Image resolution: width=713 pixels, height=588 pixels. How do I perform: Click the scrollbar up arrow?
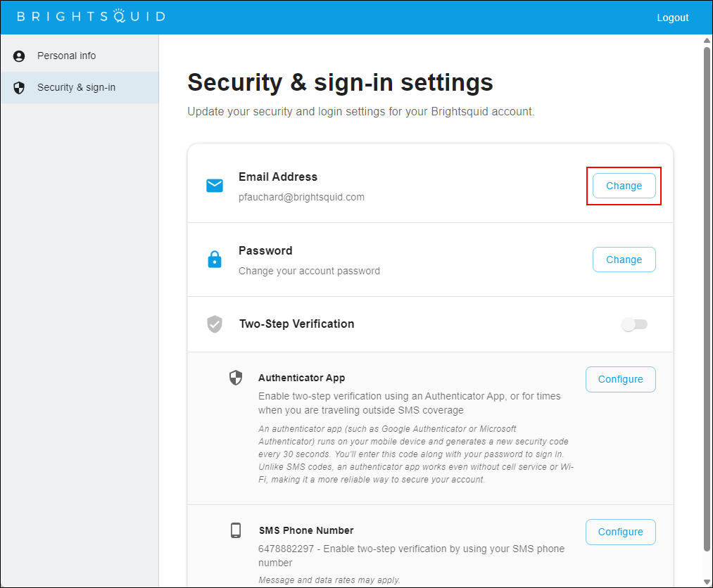707,40
